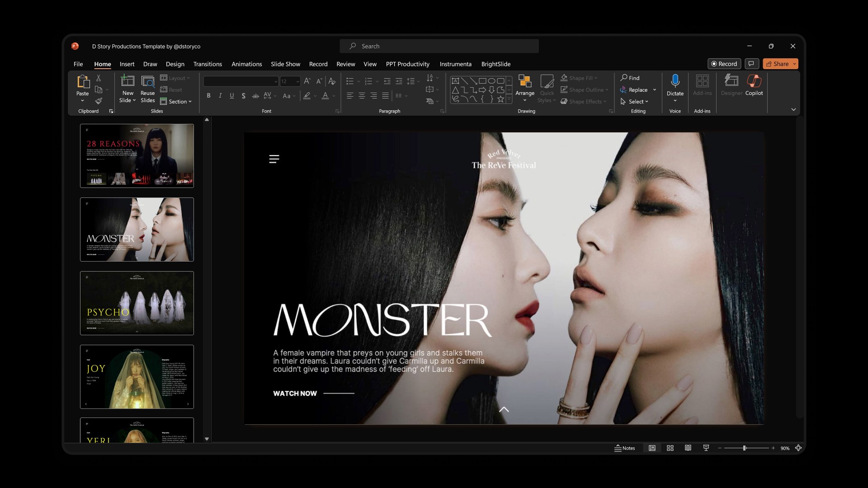Open Reading View from status bar
868x488 pixels.
(688, 448)
